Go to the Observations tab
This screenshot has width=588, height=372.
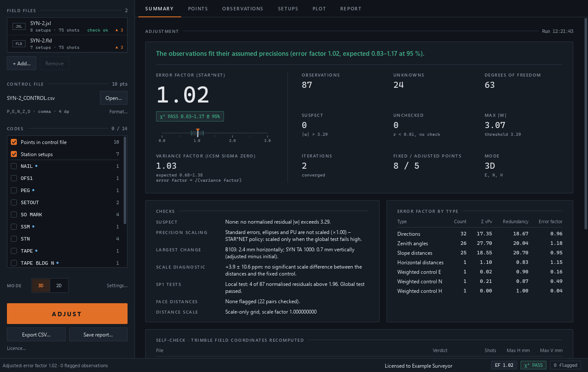243,9
